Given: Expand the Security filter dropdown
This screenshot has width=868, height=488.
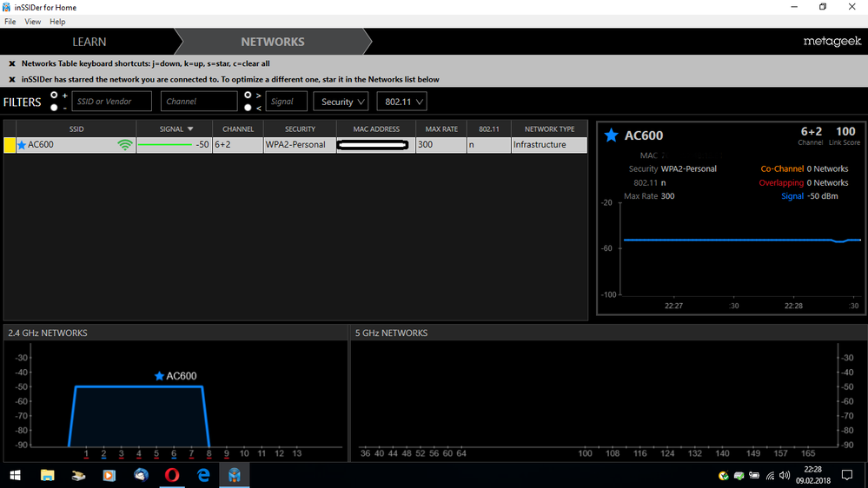Looking at the screenshot, I should coord(341,102).
